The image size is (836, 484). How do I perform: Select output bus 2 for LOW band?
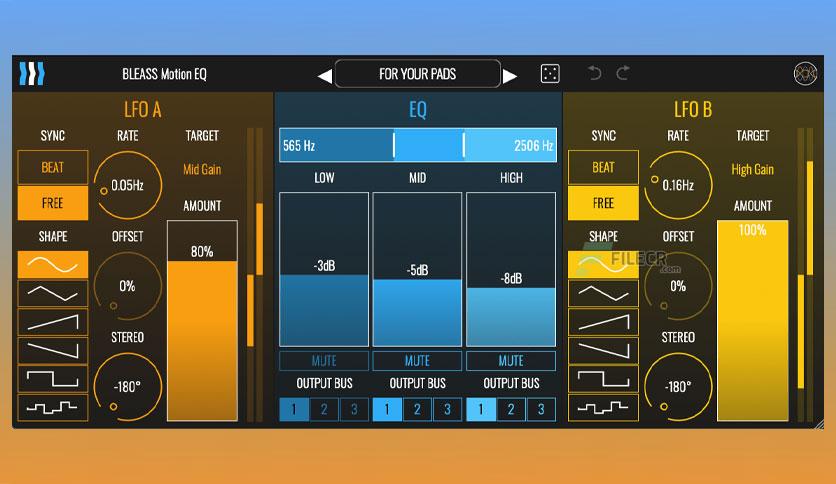[x=324, y=409]
